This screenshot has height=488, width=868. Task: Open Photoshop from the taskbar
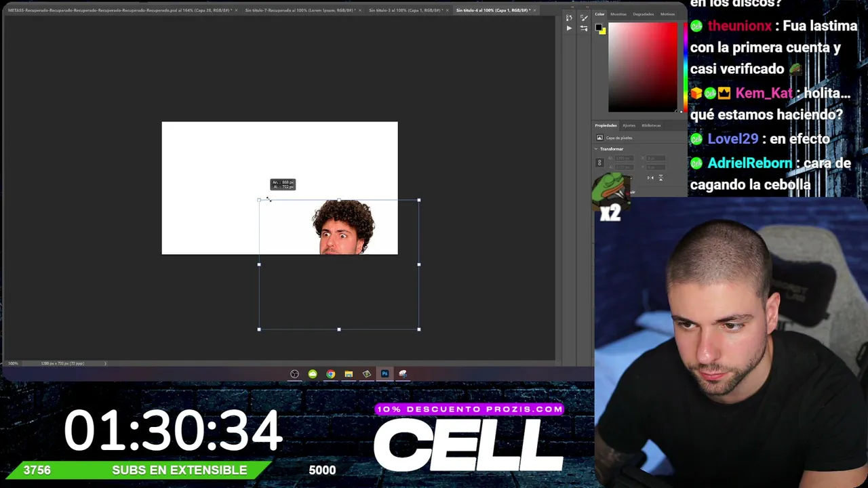tap(384, 373)
